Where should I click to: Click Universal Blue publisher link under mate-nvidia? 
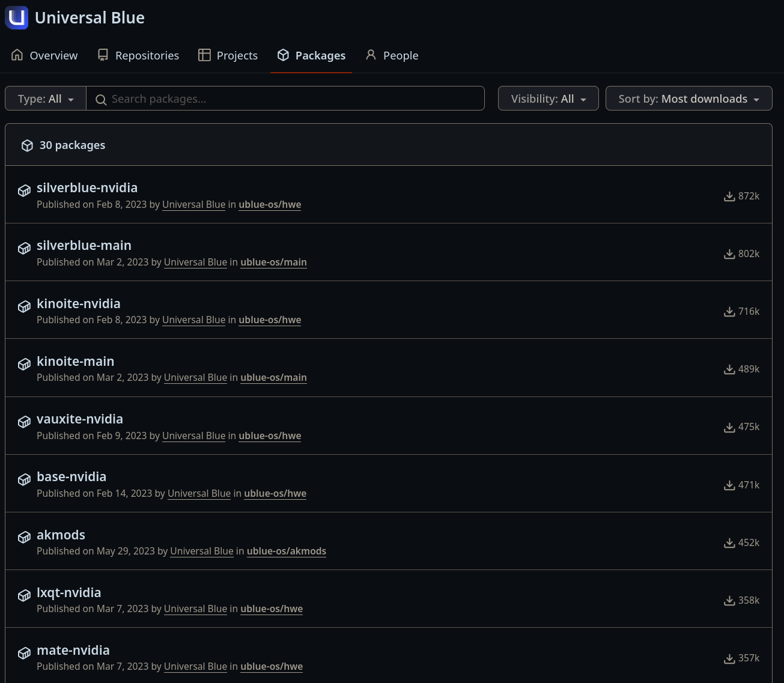coord(195,666)
